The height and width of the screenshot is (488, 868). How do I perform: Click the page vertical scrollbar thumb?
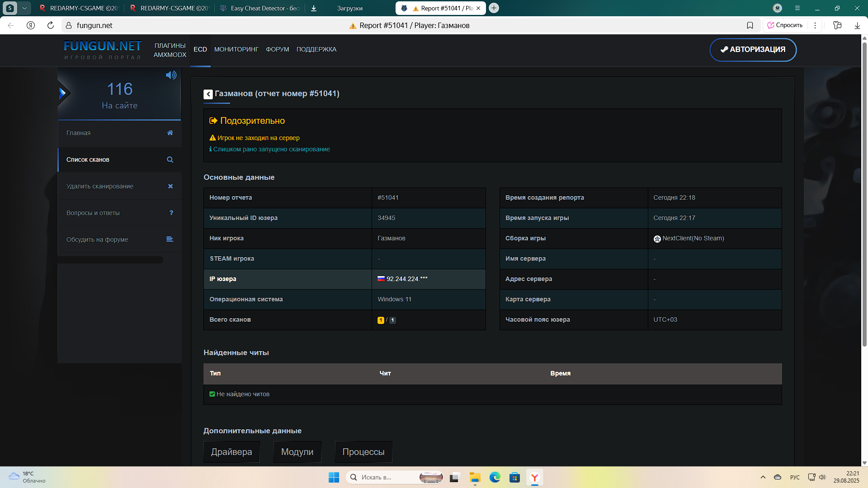[x=864, y=194]
